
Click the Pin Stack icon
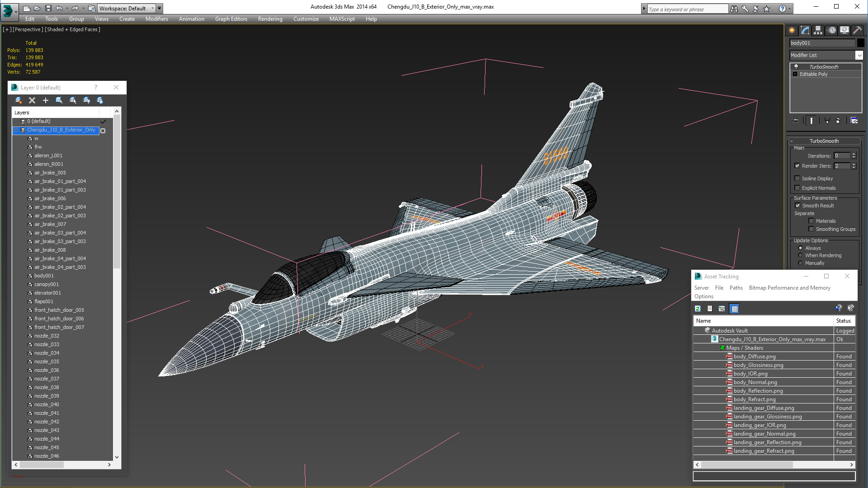pyautogui.click(x=796, y=121)
